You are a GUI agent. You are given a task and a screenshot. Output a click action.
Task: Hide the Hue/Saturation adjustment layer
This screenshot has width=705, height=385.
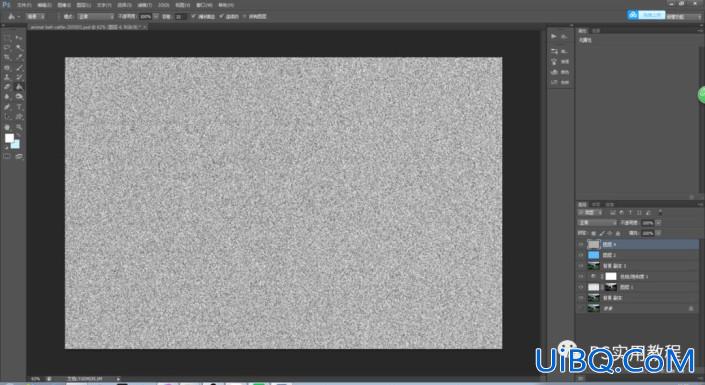tap(581, 276)
